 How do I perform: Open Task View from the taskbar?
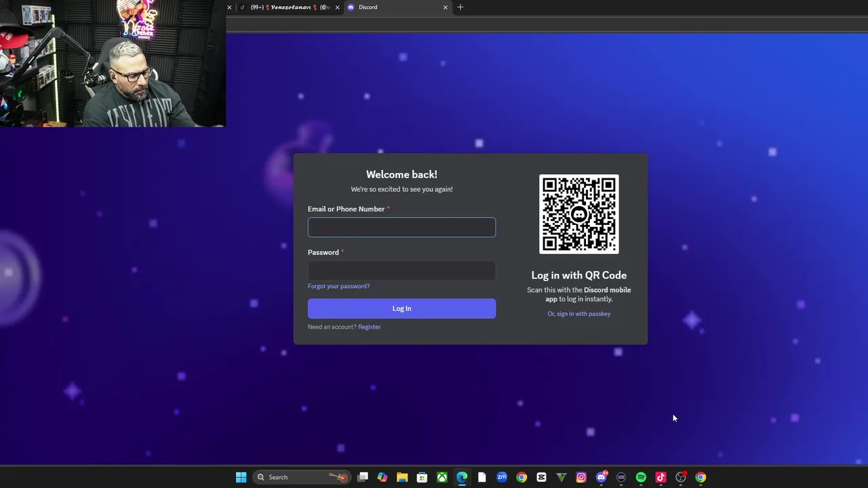tap(363, 477)
